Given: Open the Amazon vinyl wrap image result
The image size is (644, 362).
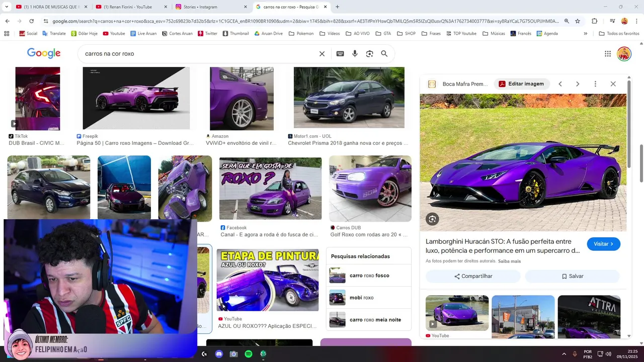Looking at the screenshot, I should pyautogui.click(x=242, y=99).
